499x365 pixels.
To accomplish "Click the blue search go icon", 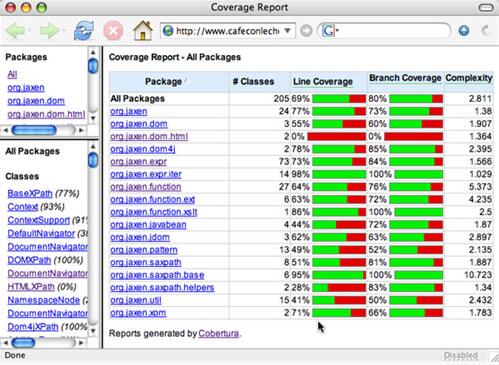I will (464, 31).
